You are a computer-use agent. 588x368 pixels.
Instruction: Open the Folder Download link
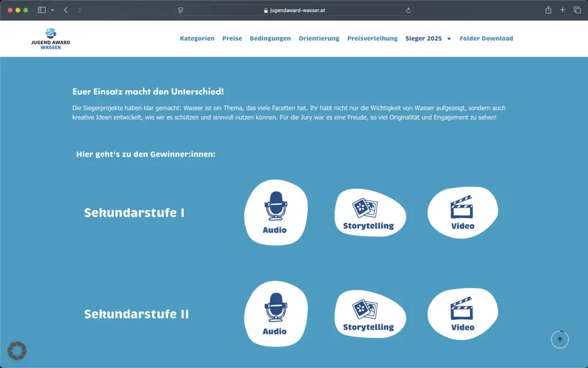point(486,38)
